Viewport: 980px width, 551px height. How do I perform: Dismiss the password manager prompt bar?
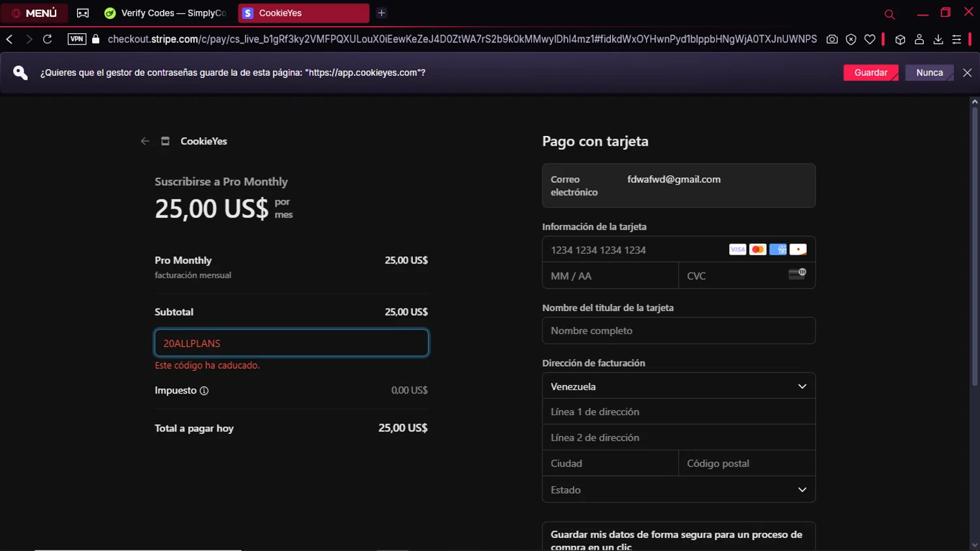click(x=968, y=73)
